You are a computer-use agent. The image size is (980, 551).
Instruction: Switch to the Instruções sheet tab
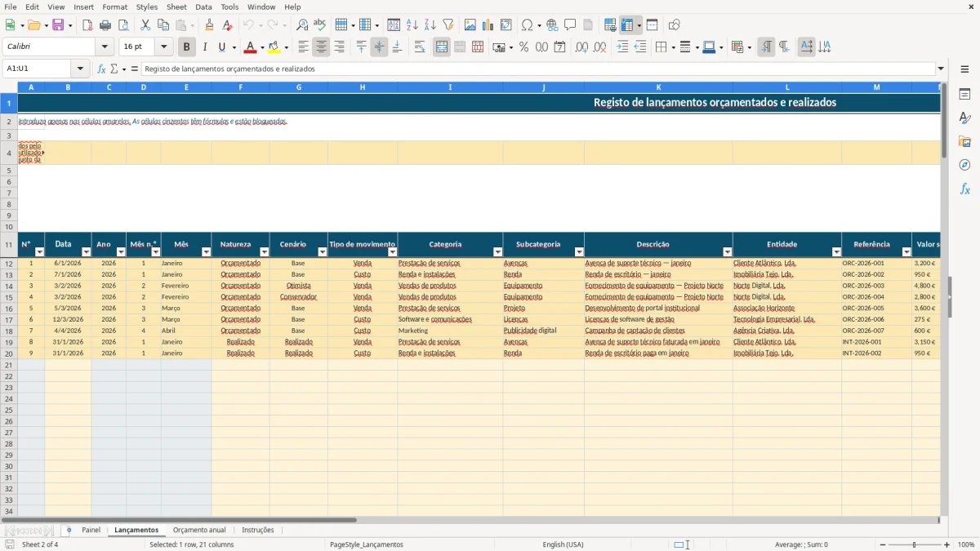point(258,530)
